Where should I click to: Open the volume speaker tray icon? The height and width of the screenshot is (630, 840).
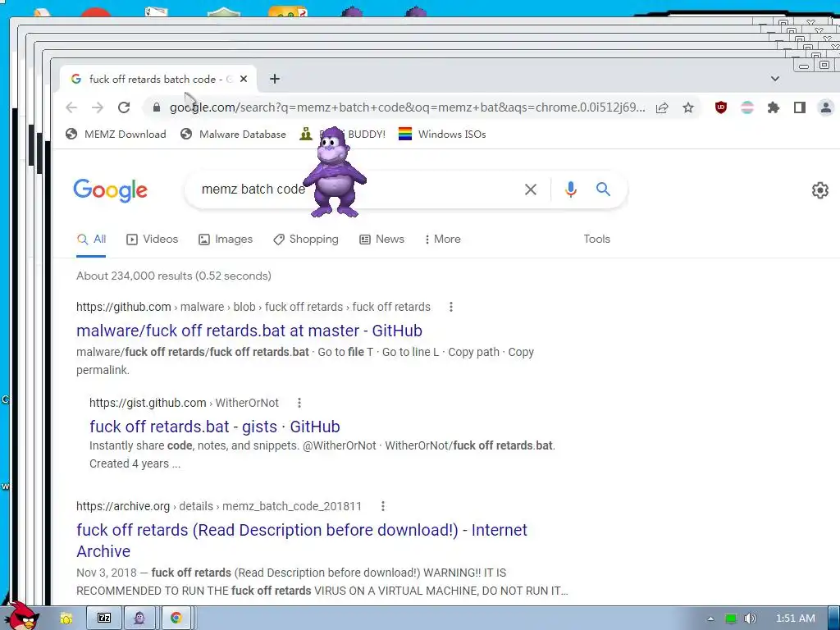click(x=750, y=619)
